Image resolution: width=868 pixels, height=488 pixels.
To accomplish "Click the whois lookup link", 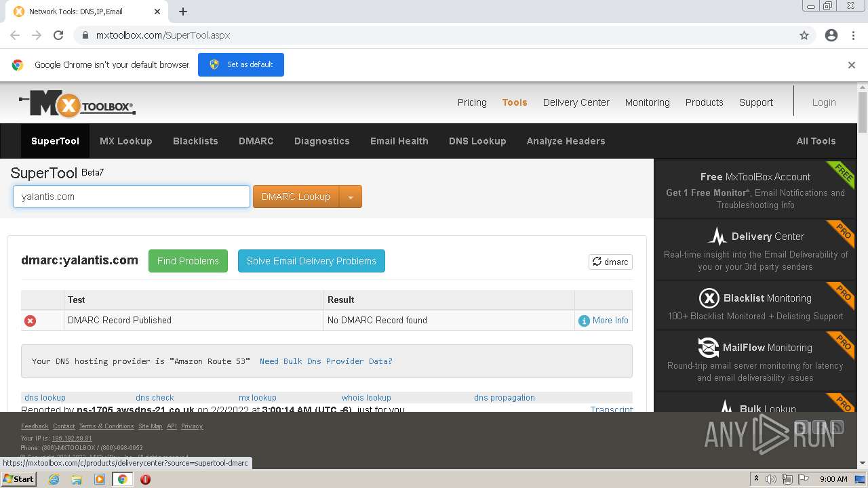I will 366,398.
